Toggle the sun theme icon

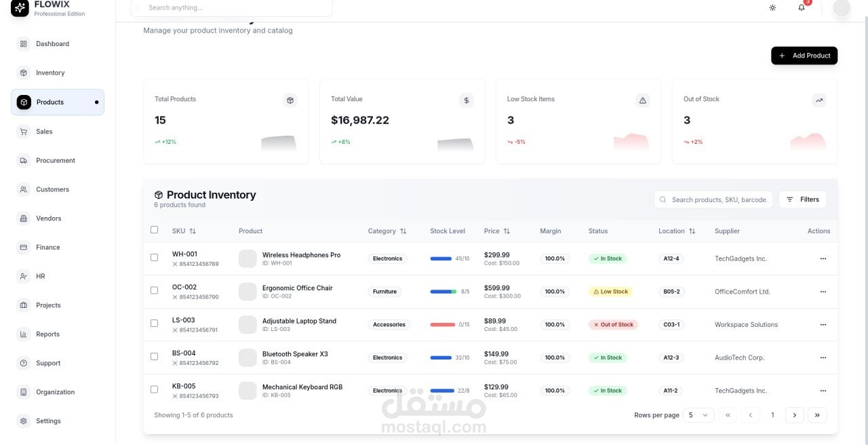[x=772, y=7]
